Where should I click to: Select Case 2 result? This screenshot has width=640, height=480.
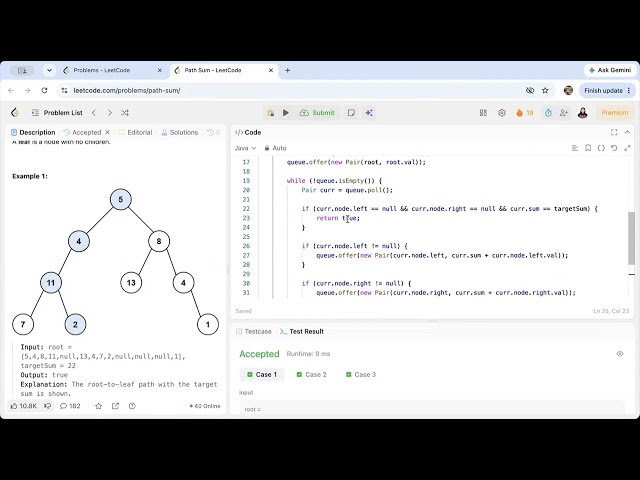coord(311,374)
